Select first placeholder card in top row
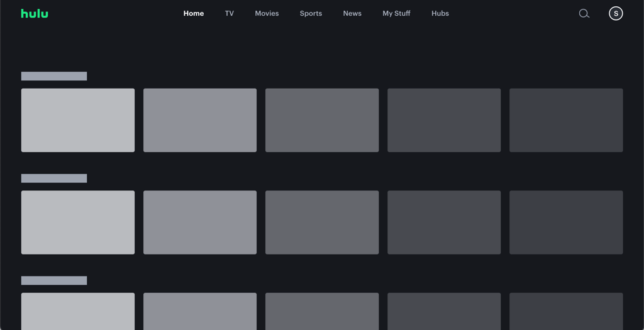This screenshot has width=644, height=330. 78,120
